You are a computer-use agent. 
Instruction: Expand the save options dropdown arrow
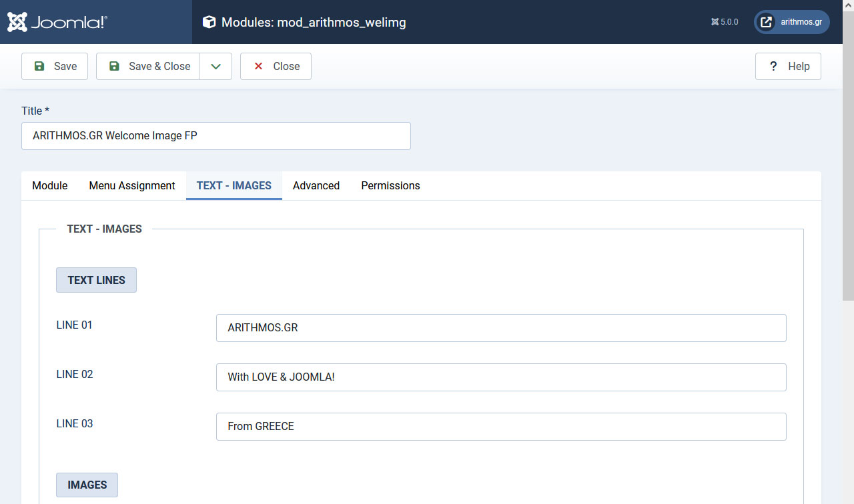coord(216,66)
